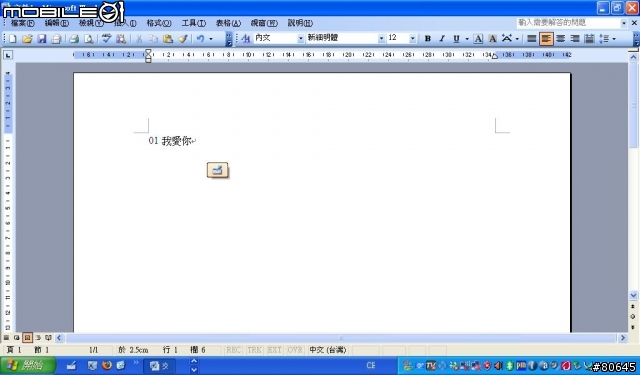Open Print Preview icon
The width and height of the screenshot is (640, 375).
(x=89, y=39)
